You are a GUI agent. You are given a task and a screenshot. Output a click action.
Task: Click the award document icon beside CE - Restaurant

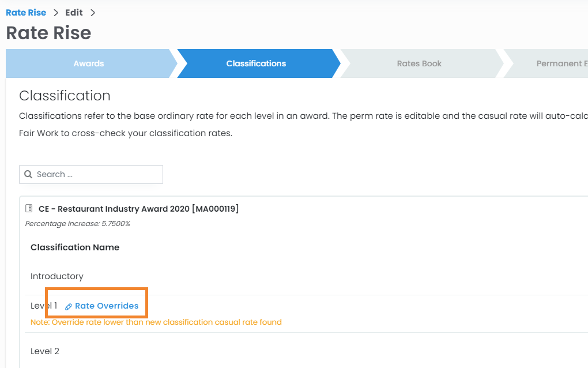(x=29, y=209)
